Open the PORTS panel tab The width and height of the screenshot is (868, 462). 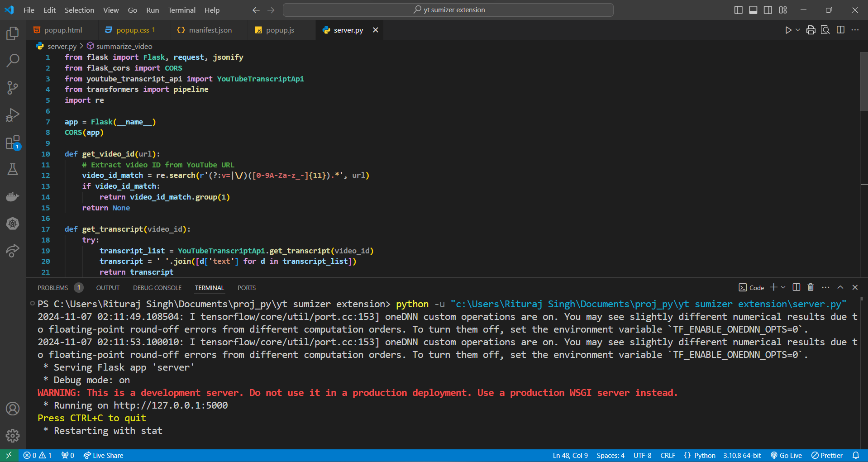point(247,288)
